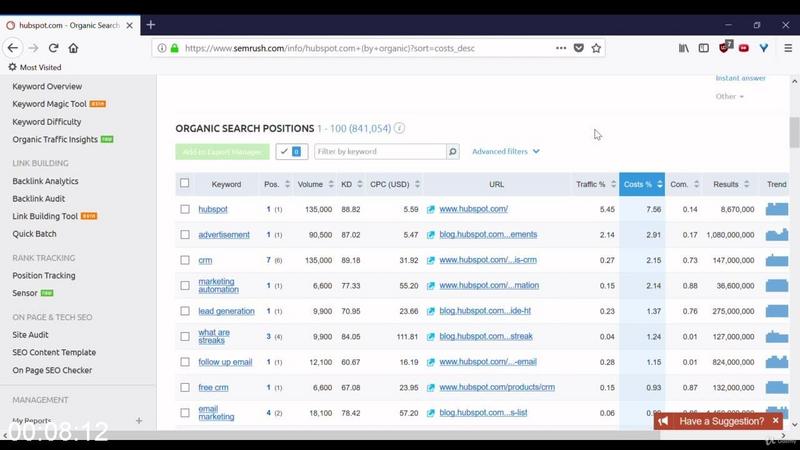Check the crm keyword row checkbox
Image resolution: width=800 pixels, height=450 pixels.
pyautogui.click(x=185, y=260)
